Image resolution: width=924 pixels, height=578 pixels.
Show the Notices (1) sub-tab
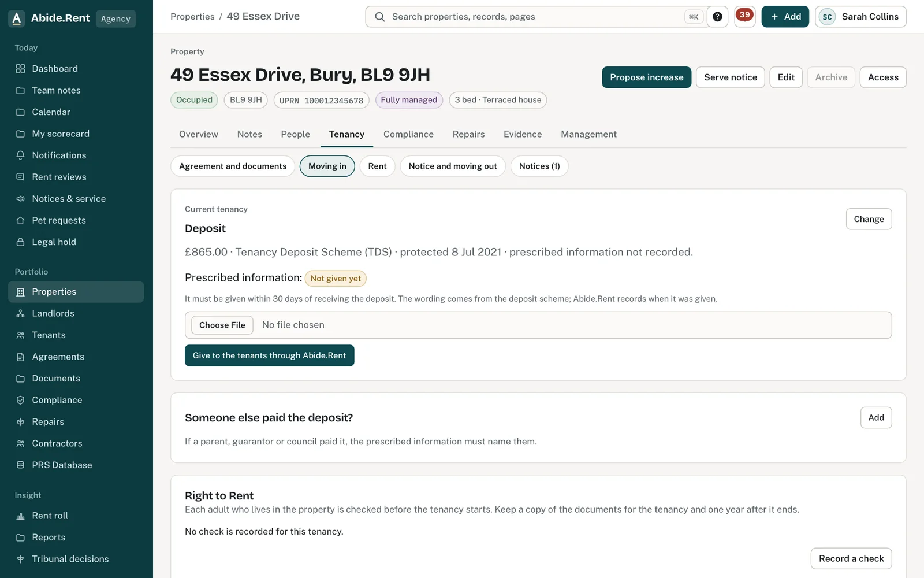(539, 166)
